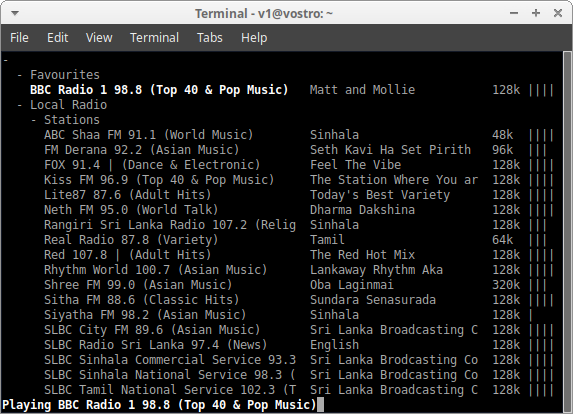
Task: Select Shree FM 99.0 station
Action: 138,285
